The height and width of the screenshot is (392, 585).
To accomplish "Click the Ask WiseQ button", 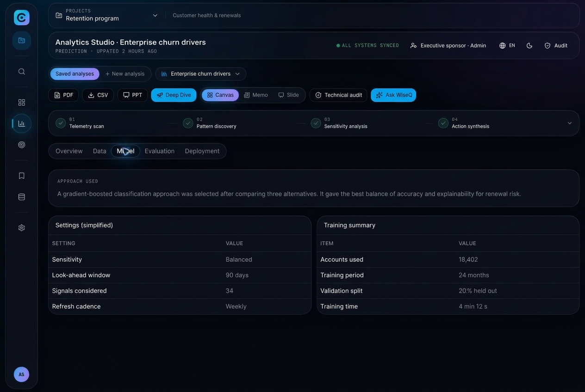I will [x=393, y=95].
